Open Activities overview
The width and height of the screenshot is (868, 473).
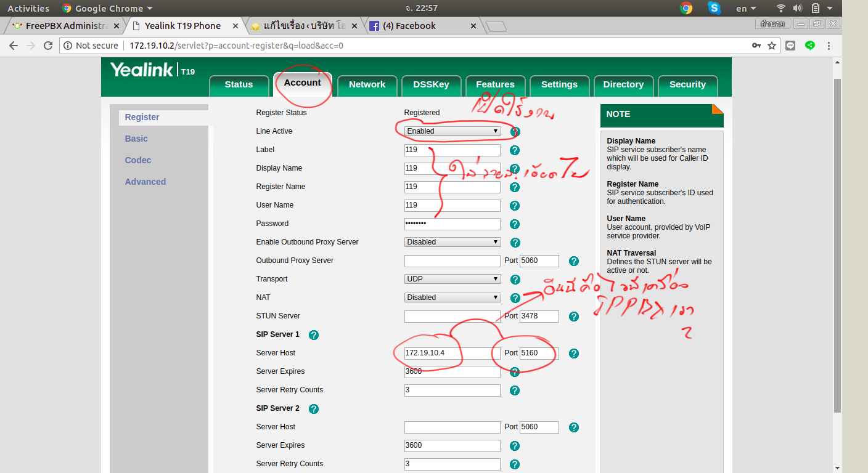click(28, 8)
